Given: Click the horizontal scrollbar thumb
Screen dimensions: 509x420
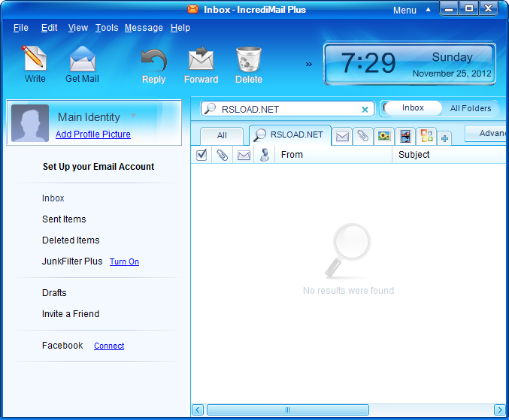Looking at the screenshot, I should pos(288,410).
